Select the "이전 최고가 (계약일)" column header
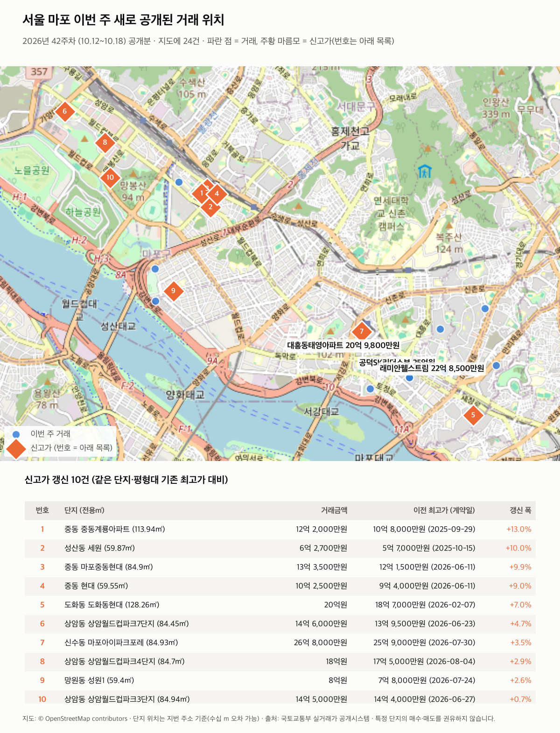Viewport: 560px width, 733px height. 444,510
